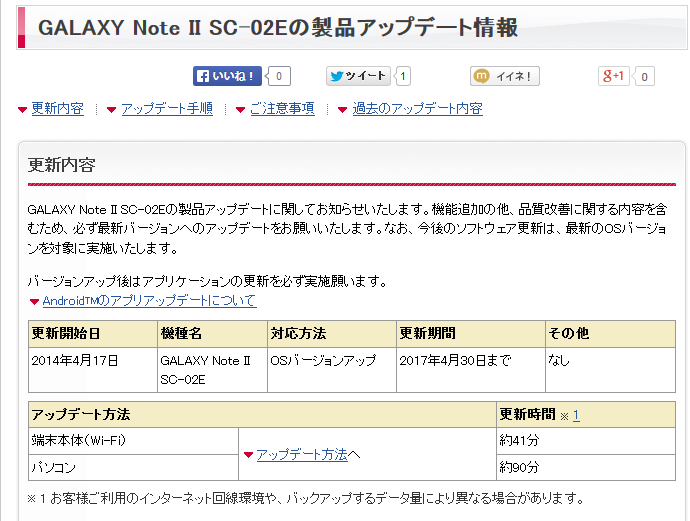Screen dimensions: 690x521
Task: Select the 更新時間 table header
Action: (x=586, y=415)
